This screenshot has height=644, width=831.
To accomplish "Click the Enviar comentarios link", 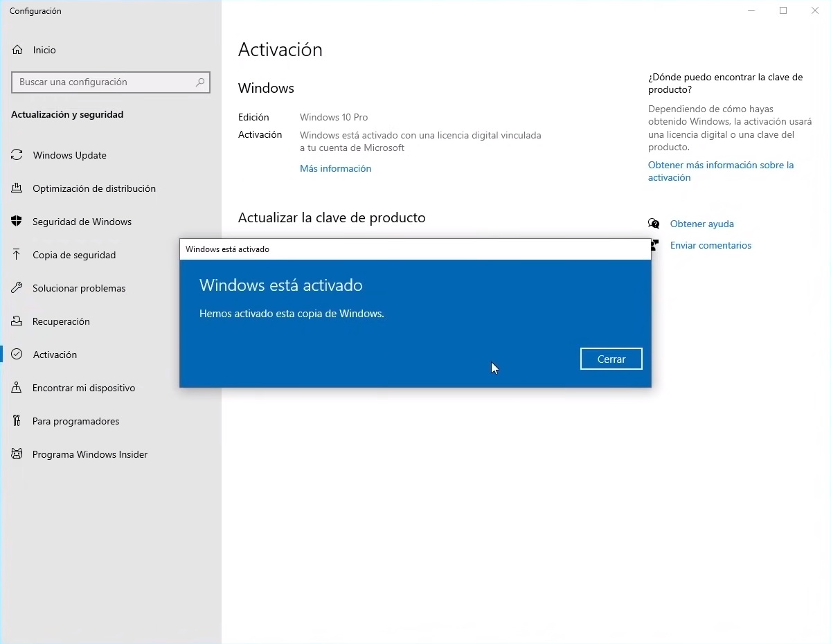I will click(711, 245).
